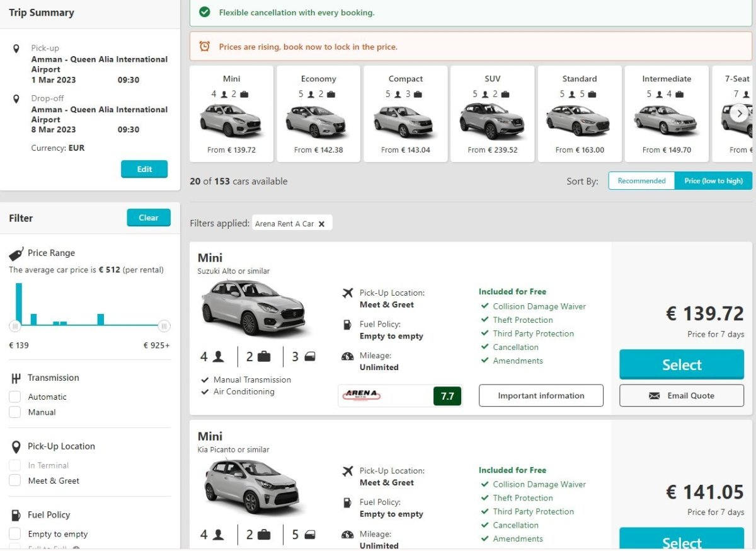Click the 7.7 rating badge
756x551 pixels.
point(447,396)
